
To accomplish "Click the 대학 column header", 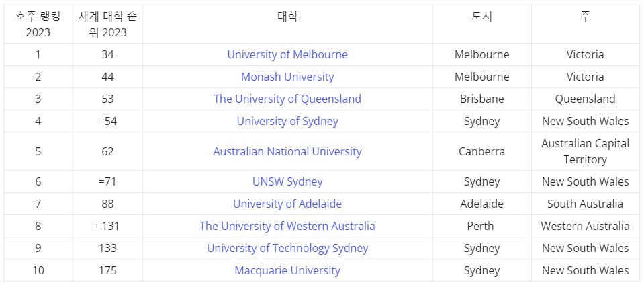I will click(x=287, y=16).
